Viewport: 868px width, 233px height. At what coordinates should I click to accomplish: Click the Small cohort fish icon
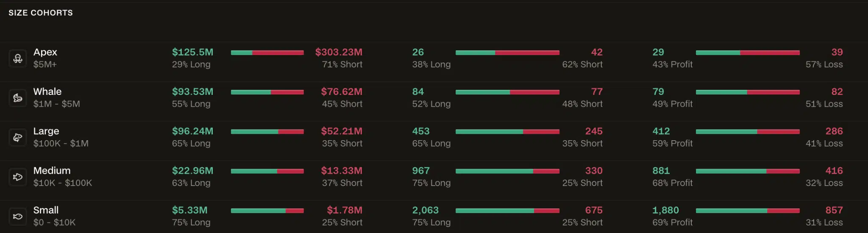(x=18, y=216)
